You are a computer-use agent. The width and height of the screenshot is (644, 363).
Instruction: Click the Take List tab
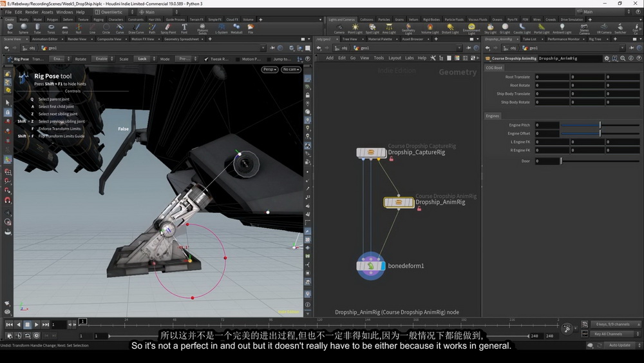pyautogui.click(x=529, y=39)
